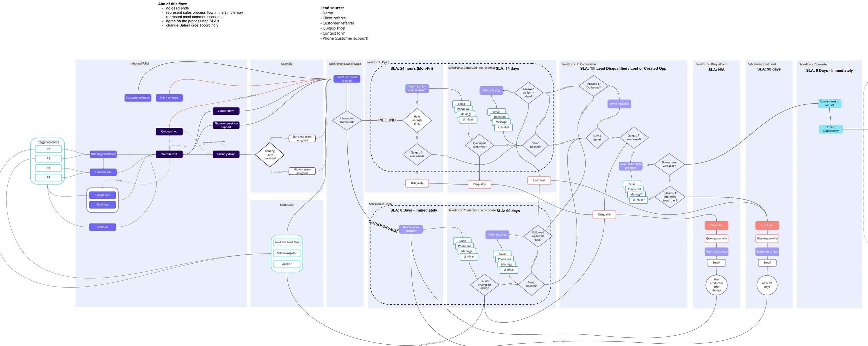Click the Sales Navigator box
868x346 pixels.
(x=287, y=253)
